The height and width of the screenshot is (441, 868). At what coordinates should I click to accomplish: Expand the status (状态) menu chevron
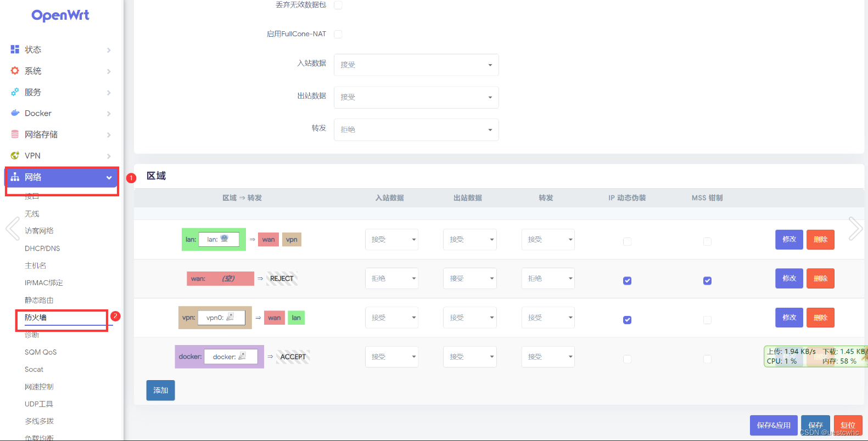click(x=109, y=50)
